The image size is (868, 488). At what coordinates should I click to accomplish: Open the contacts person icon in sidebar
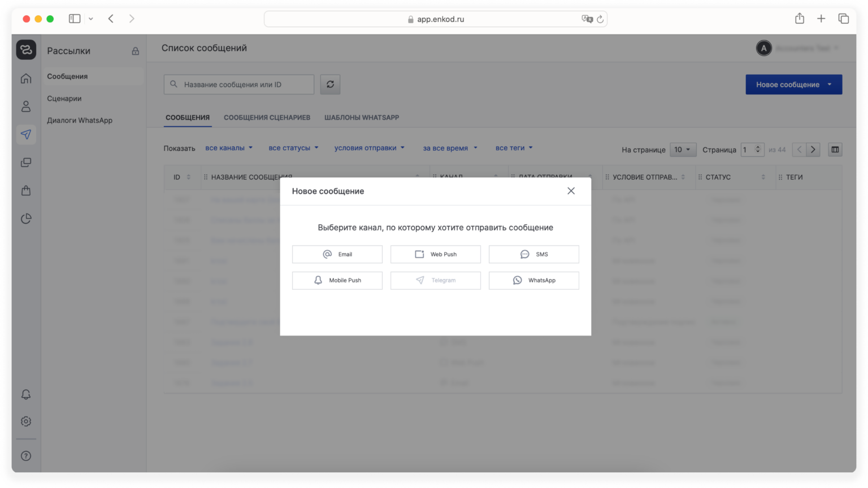point(26,106)
